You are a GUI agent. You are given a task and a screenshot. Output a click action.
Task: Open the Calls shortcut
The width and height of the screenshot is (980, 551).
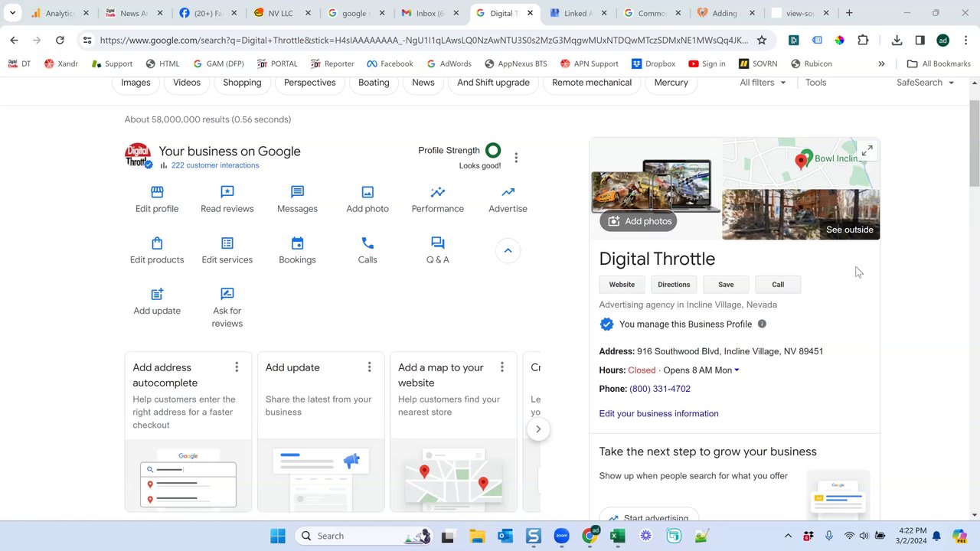[367, 250]
